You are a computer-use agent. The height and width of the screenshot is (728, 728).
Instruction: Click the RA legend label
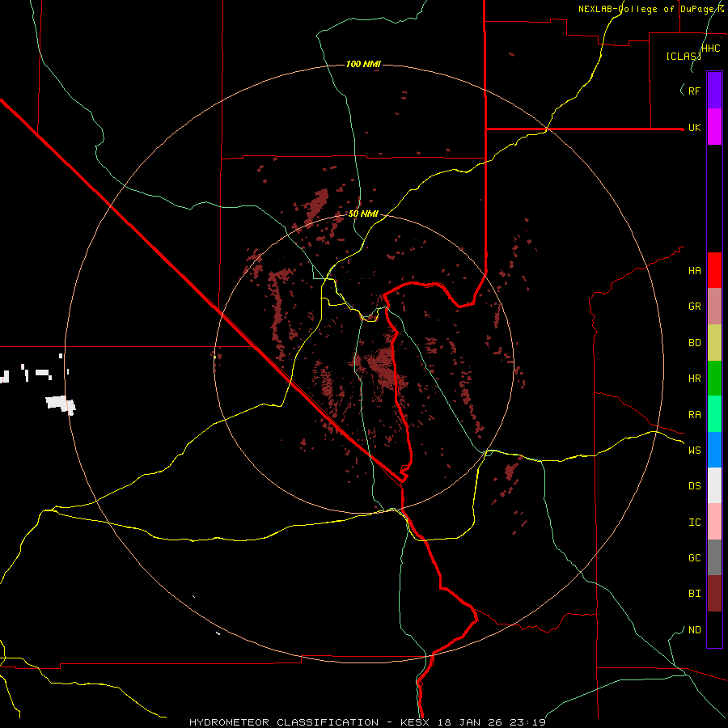[695, 415]
